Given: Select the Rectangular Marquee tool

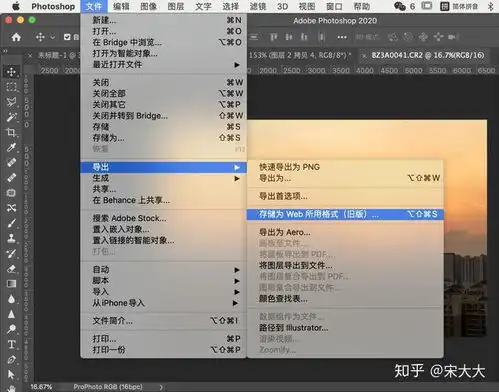Looking at the screenshot, I should tap(11, 87).
